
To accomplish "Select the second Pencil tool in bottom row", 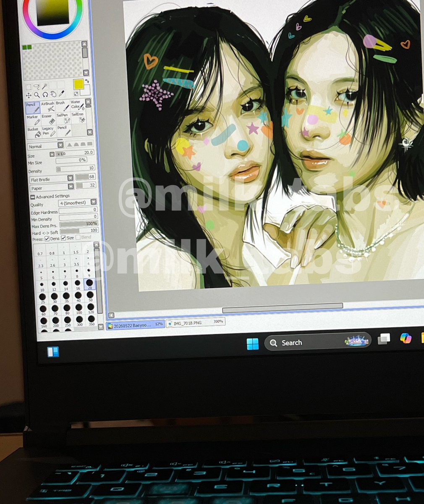I will [x=64, y=131].
